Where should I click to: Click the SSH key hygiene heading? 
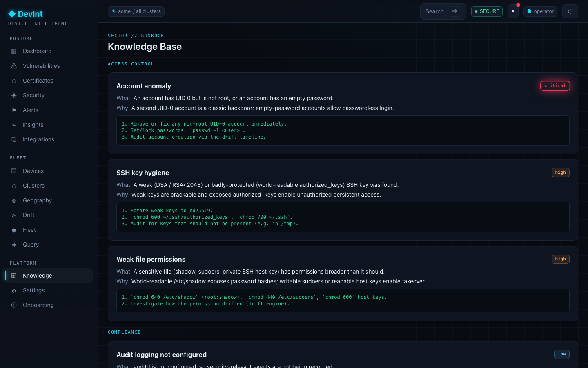(x=143, y=173)
